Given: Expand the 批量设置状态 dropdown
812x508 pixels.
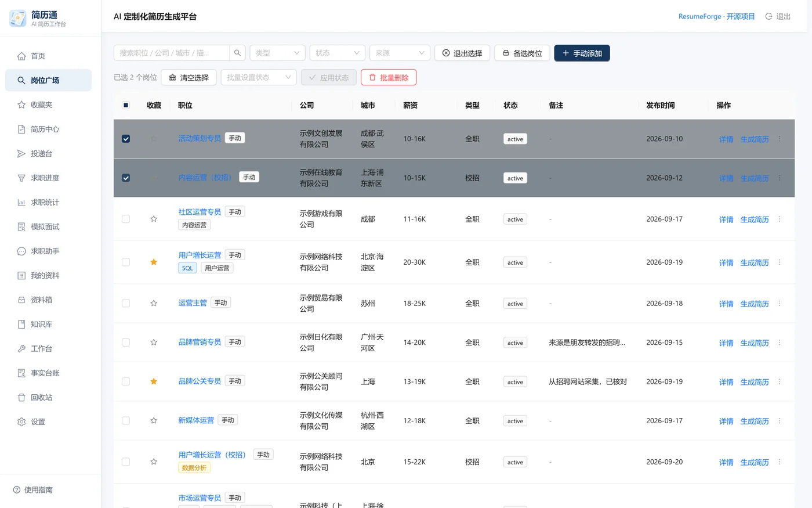Looking at the screenshot, I should 259,77.
